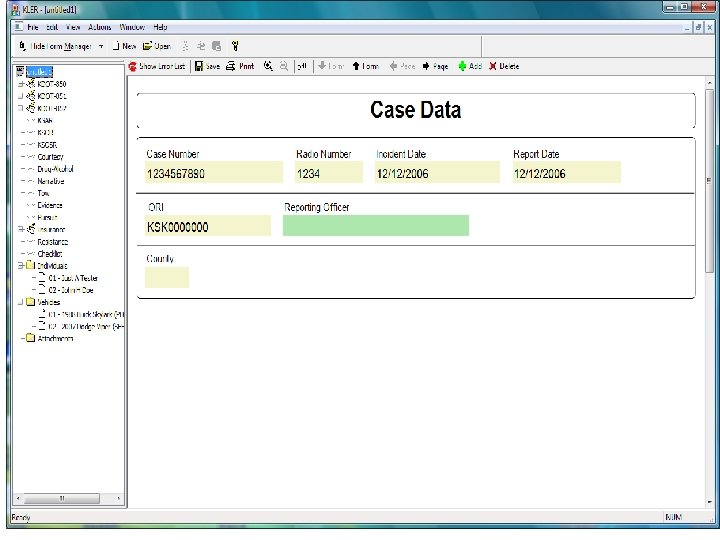
Task: Open the Window menu
Action: click(x=132, y=27)
